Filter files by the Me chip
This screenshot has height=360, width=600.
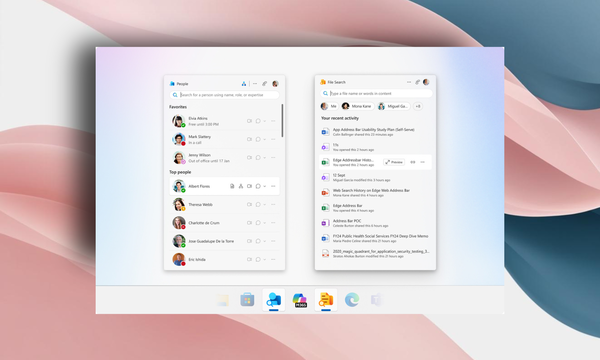click(329, 106)
